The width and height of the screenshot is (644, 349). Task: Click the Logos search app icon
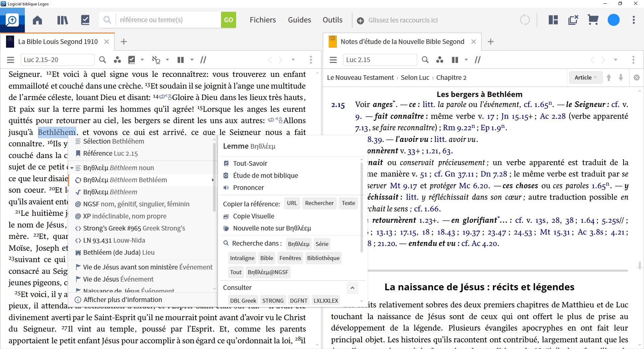pos(12,20)
